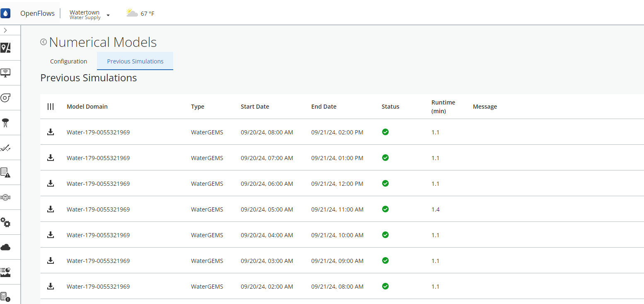644x304 pixels.
Task: Open the map view sidebar icon
Action: click(5, 48)
